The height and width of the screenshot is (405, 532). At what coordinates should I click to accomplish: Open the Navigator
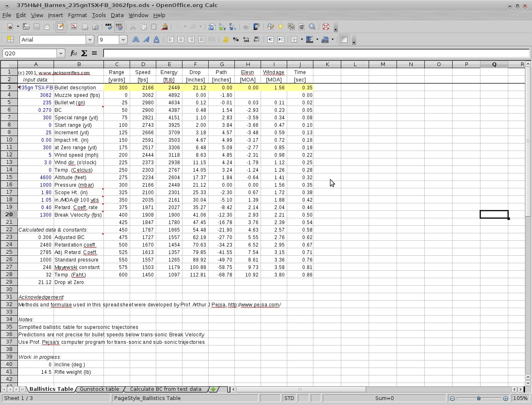(x=280, y=27)
